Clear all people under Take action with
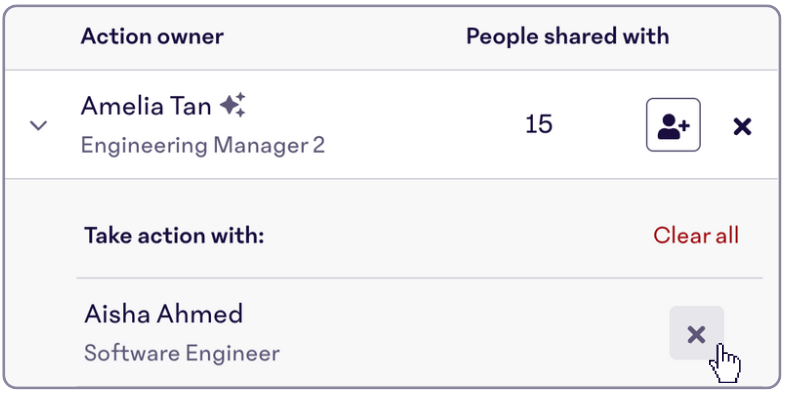 696,235
